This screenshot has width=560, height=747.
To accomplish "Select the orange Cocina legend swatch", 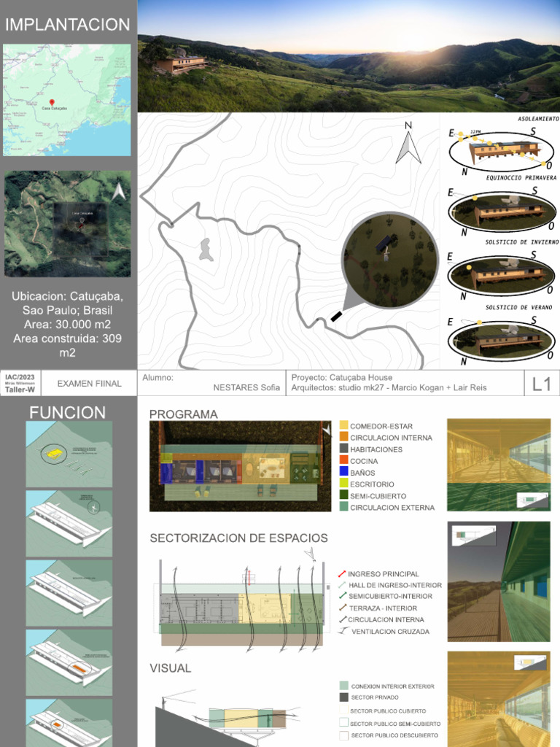I will tap(344, 460).
